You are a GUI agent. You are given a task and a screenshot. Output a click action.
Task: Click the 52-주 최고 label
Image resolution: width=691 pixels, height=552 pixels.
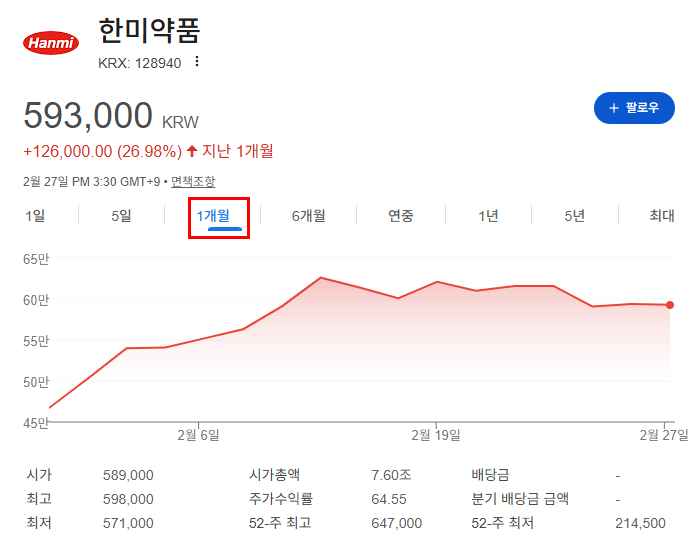[280, 523]
